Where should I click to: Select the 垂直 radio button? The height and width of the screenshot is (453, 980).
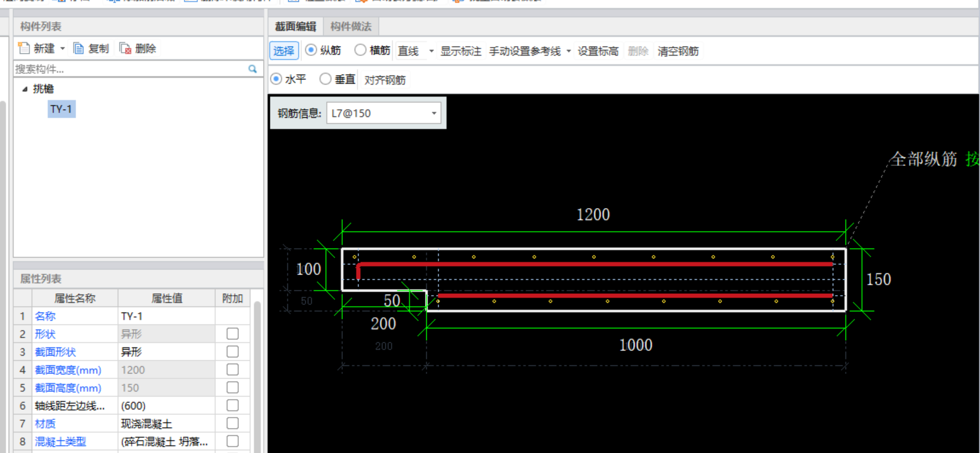325,79
